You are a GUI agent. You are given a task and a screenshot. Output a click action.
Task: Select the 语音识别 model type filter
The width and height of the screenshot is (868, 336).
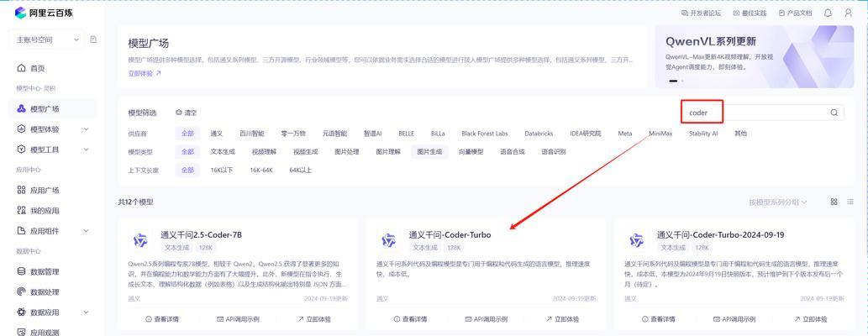click(x=554, y=152)
